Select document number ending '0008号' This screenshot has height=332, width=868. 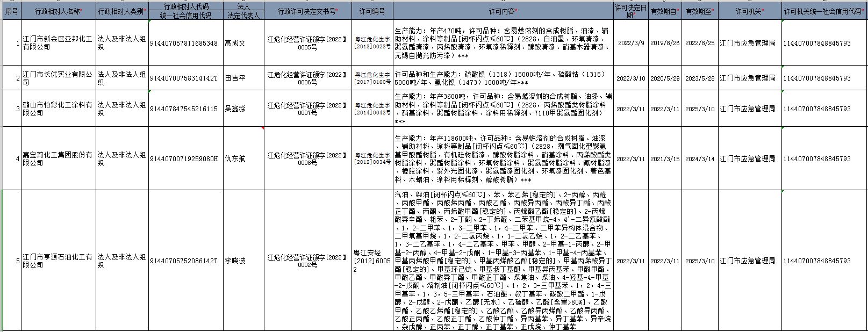pyautogui.click(x=307, y=158)
